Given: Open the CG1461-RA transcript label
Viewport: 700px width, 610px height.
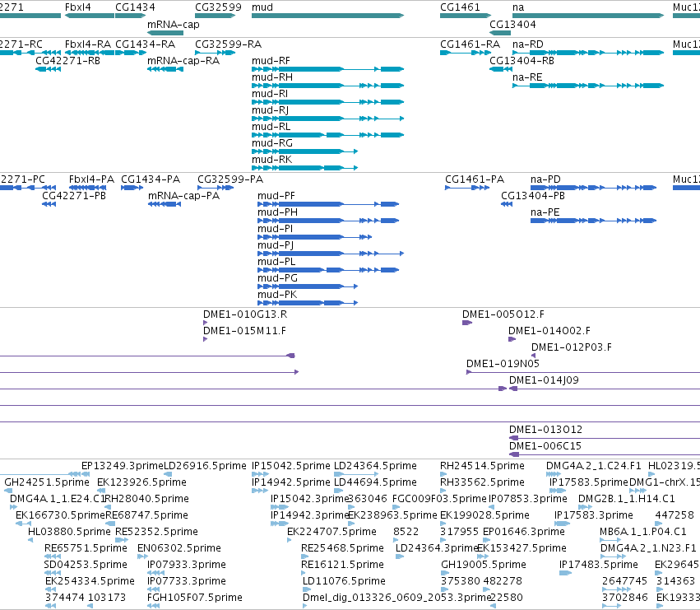Looking at the screenshot, I should (x=470, y=44).
